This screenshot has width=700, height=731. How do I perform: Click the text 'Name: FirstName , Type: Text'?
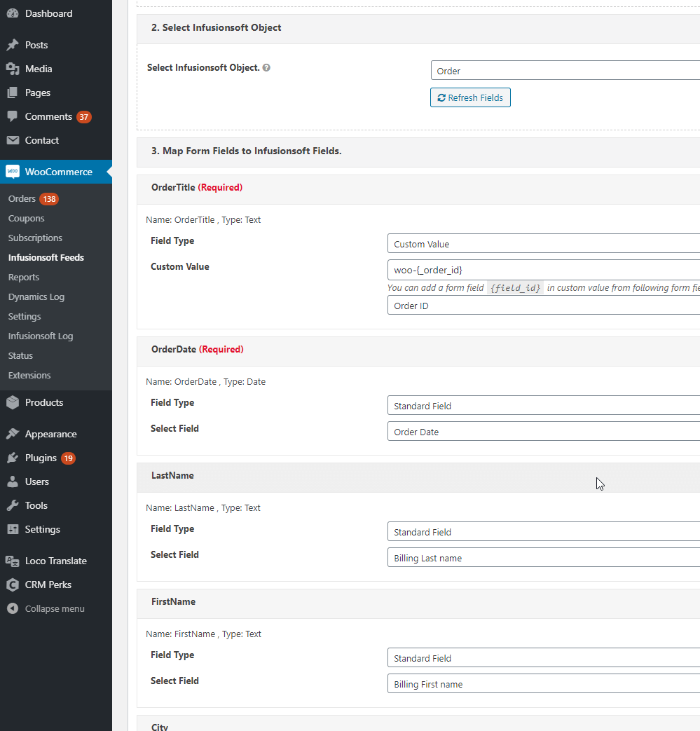pos(204,634)
